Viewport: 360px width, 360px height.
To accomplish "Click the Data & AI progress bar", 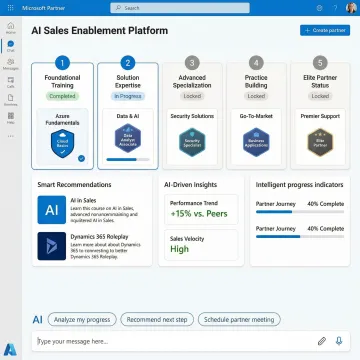I will point(128,160).
